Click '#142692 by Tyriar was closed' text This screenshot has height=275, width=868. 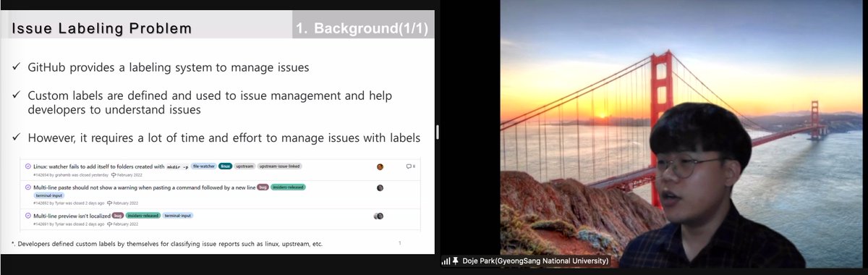click(69, 203)
